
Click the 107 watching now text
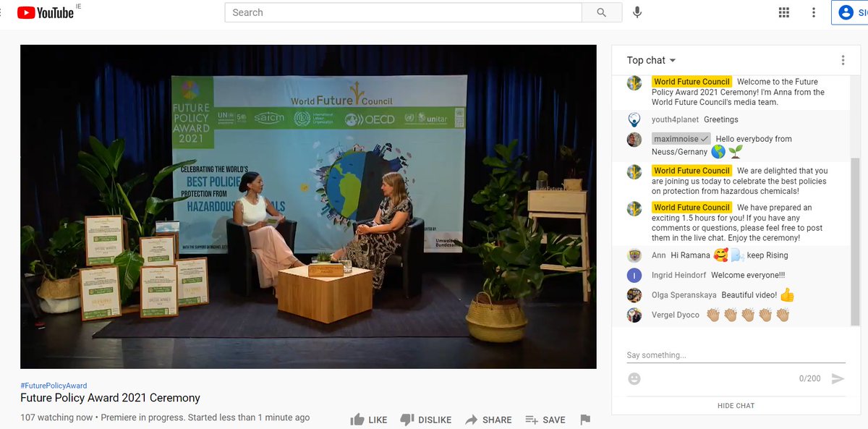(56, 417)
